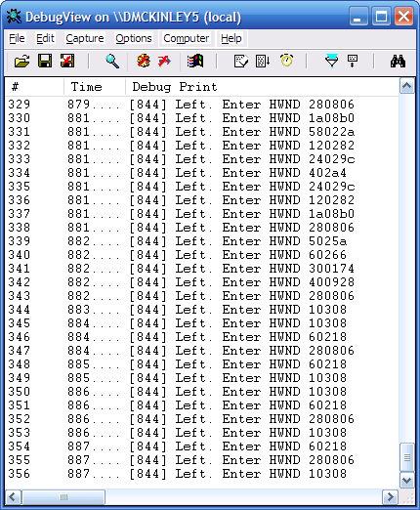
Task: Open the Computer menu
Action: (186, 38)
